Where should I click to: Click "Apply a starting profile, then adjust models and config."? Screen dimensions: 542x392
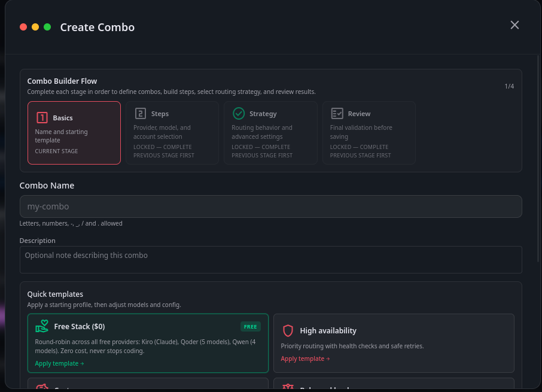[x=104, y=305]
